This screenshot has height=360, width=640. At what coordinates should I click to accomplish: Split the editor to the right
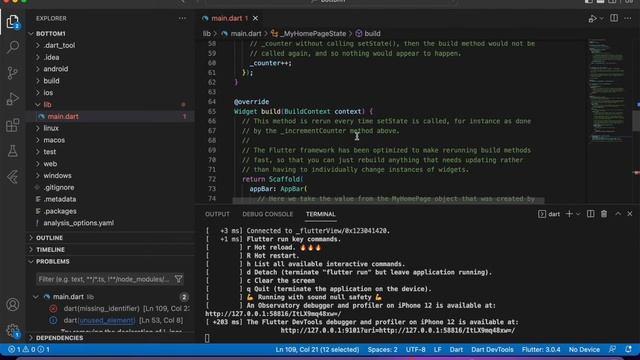pos(614,18)
